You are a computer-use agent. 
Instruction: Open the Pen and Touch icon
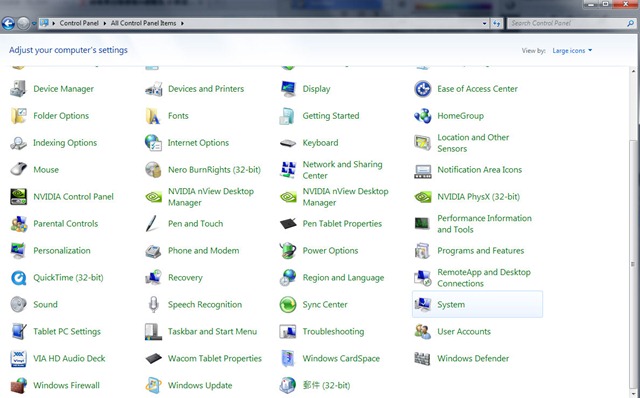coord(152,224)
